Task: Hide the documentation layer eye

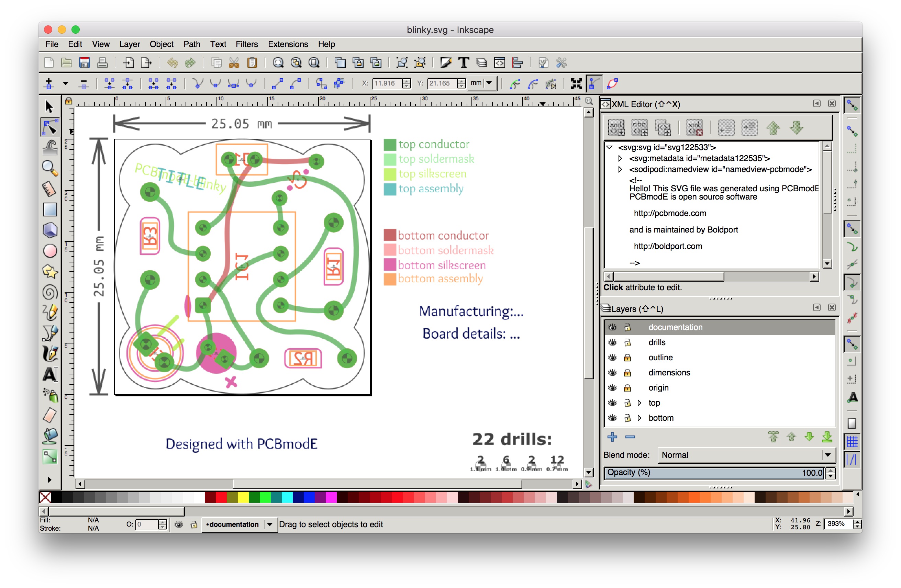Action: coord(612,327)
